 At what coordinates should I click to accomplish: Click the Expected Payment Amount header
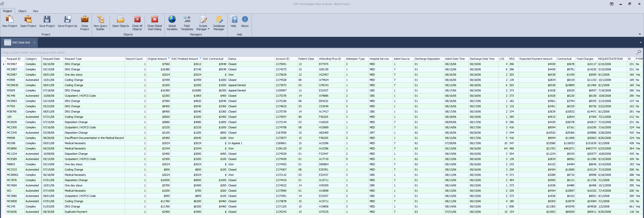[537, 59]
